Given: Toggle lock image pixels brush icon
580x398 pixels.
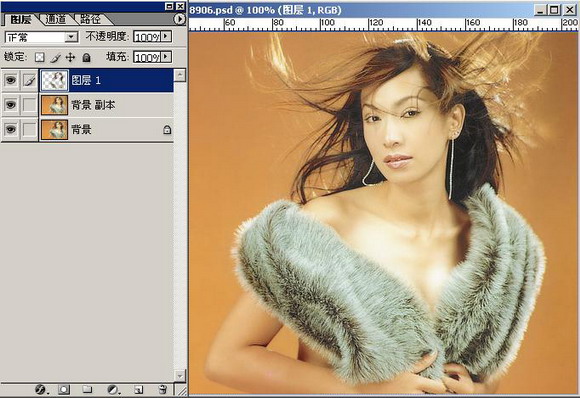Looking at the screenshot, I should (55, 57).
